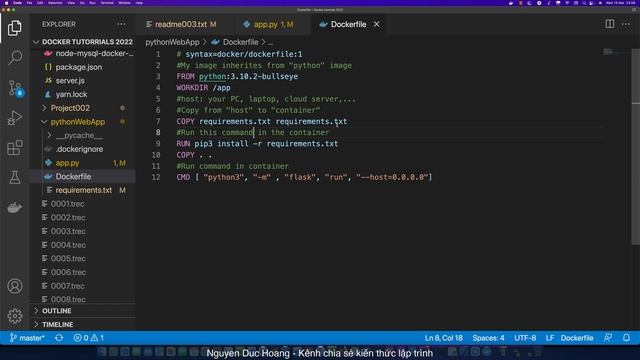Open 0006.trec file
This screenshot has height=360, width=640.
(83, 272)
